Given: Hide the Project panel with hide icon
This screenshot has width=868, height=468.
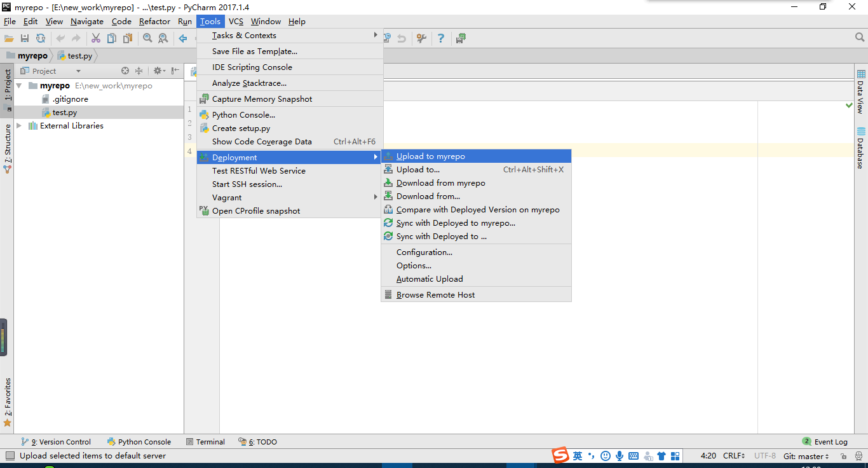Looking at the screenshot, I should (175, 71).
